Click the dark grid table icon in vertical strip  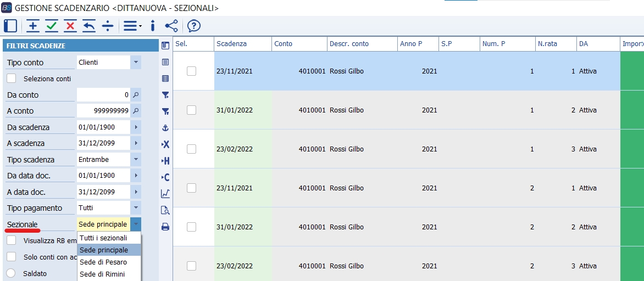(x=165, y=78)
